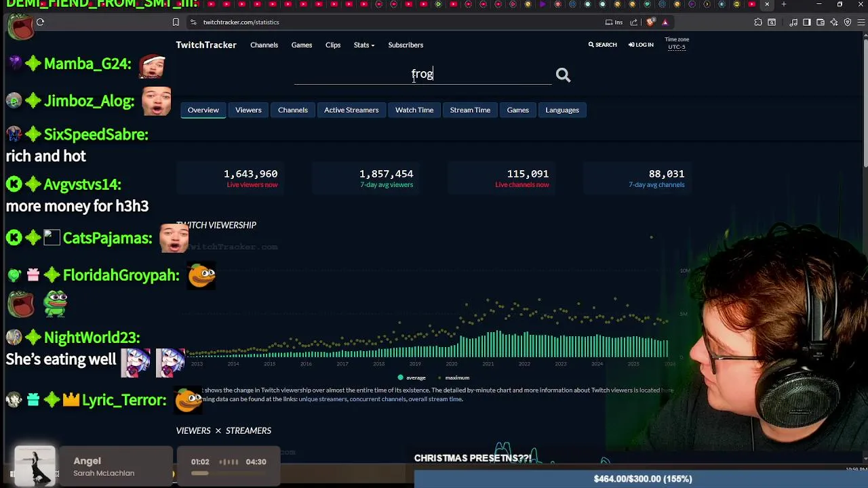
Task: Open the Clips nav menu item
Action: (x=333, y=45)
